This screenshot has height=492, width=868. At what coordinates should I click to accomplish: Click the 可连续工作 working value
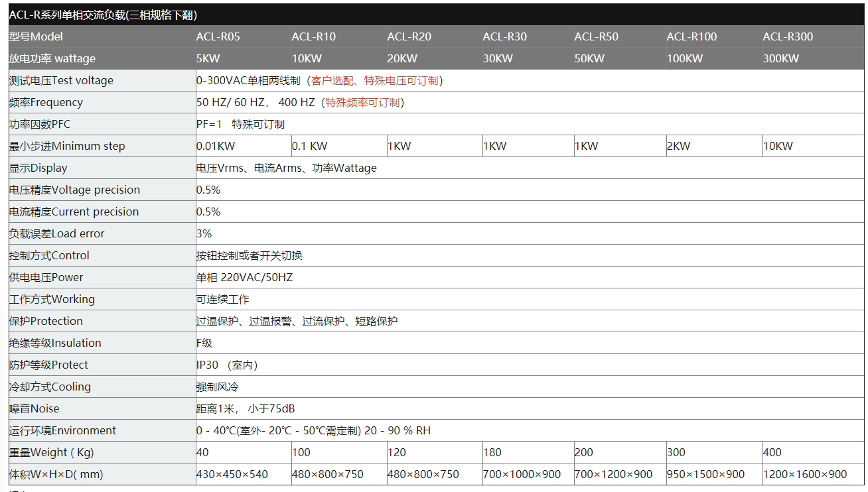tap(223, 299)
